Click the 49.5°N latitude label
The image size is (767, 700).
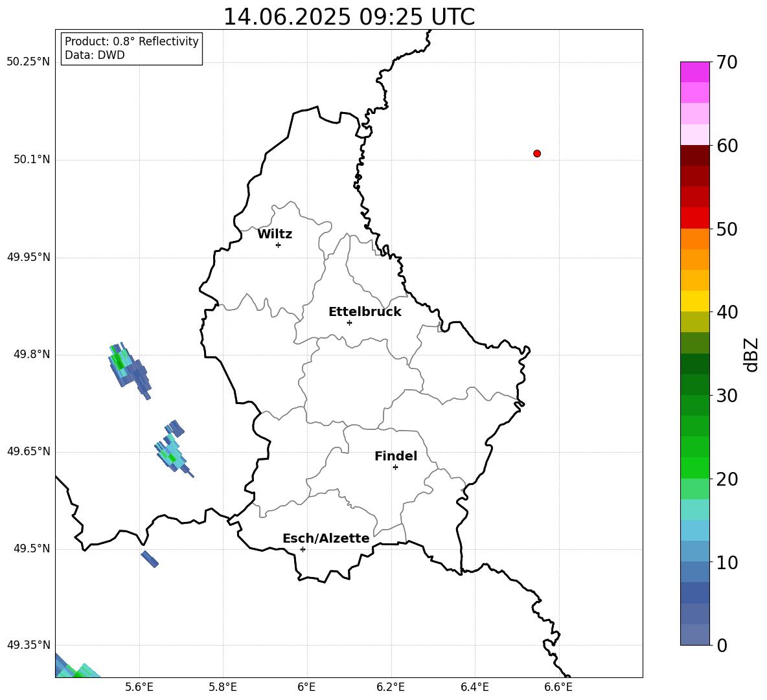32,549
